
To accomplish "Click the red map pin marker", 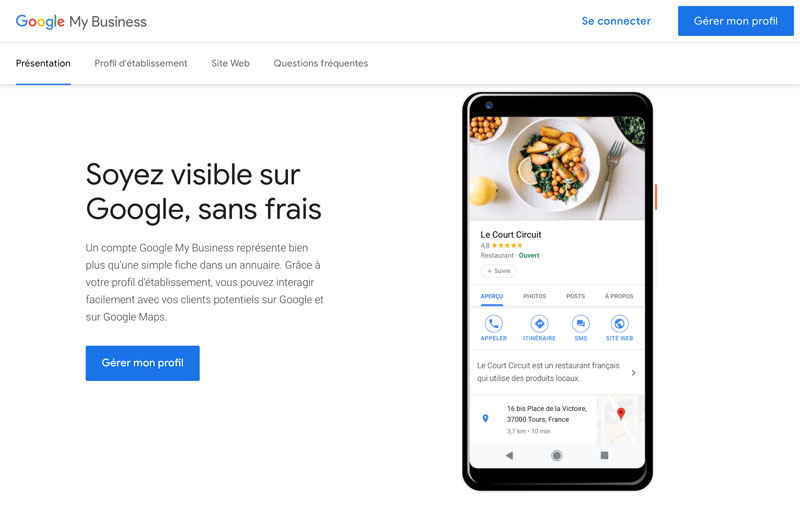I will [621, 414].
